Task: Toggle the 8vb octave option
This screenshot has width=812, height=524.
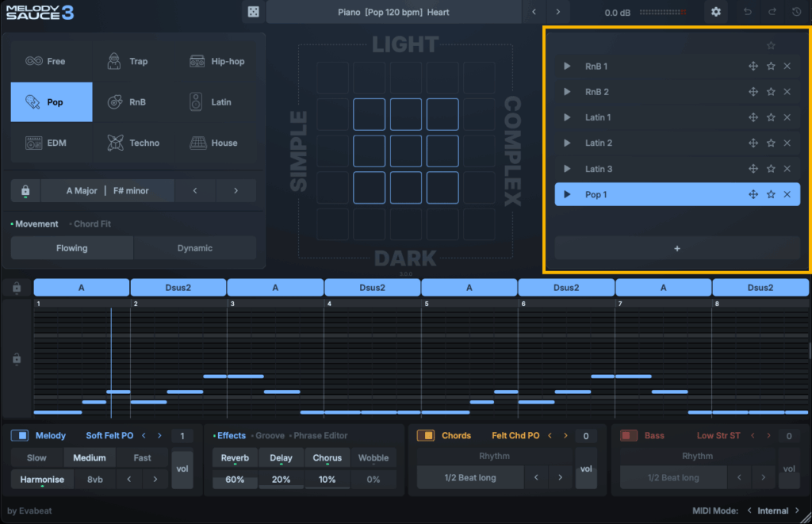Action: tap(95, 480)
